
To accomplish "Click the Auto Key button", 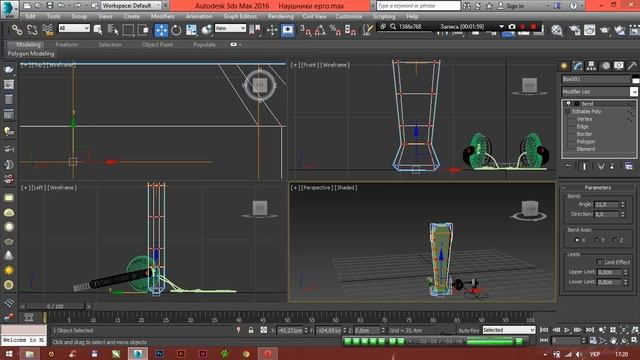I will (x=469, y=330).
